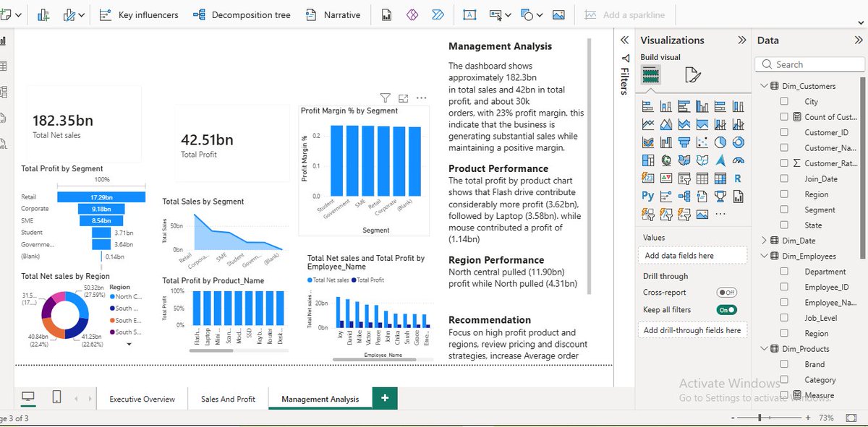
Task: Tick the Brand field checkbox
Action: click(x=785, y=364)
